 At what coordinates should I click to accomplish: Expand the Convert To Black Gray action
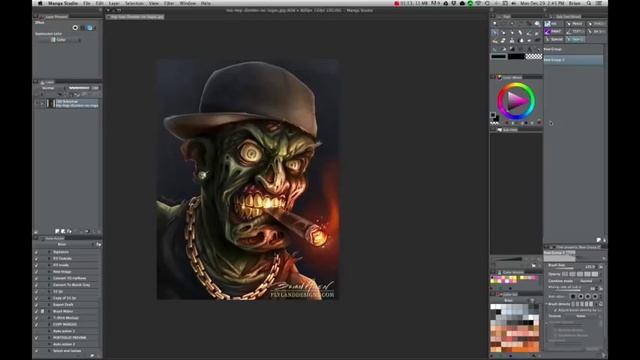point(49,285)
